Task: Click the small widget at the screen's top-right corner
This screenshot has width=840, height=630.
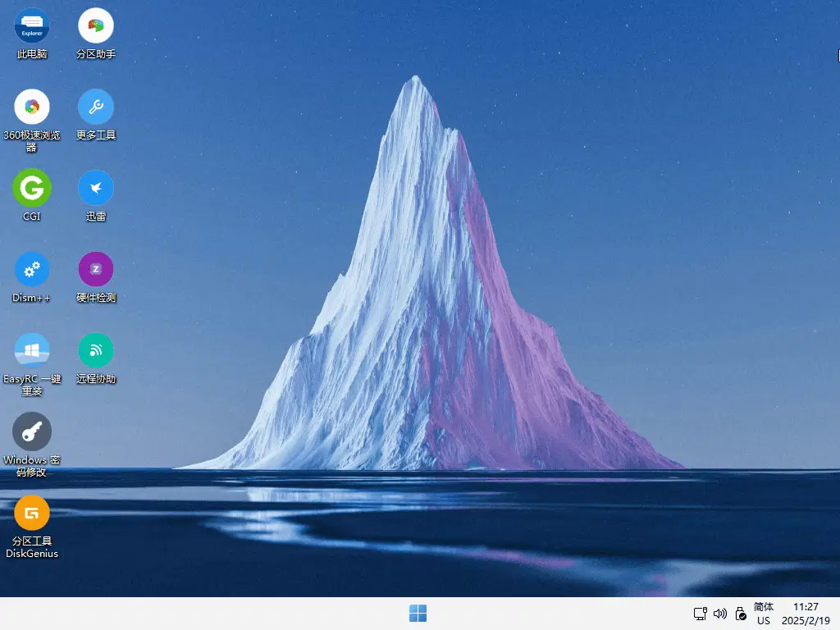Action: 837,57
